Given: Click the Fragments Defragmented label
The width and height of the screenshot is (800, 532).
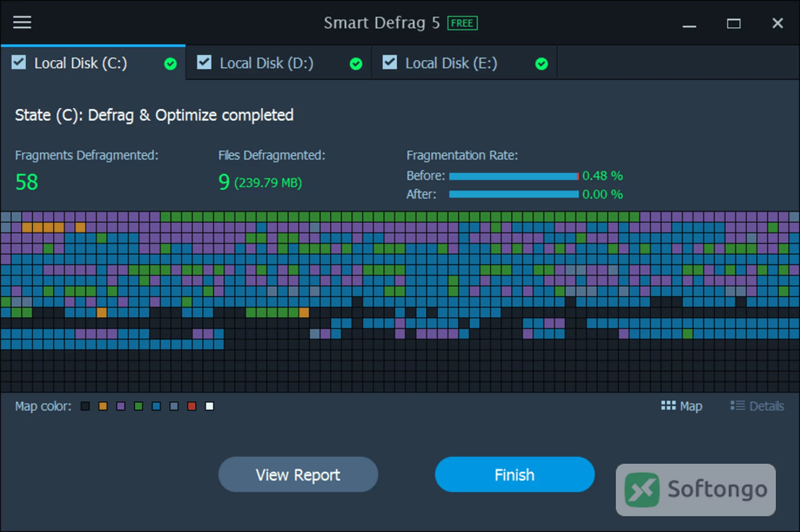Looking at the screenshot, I should tap(87, 155).
